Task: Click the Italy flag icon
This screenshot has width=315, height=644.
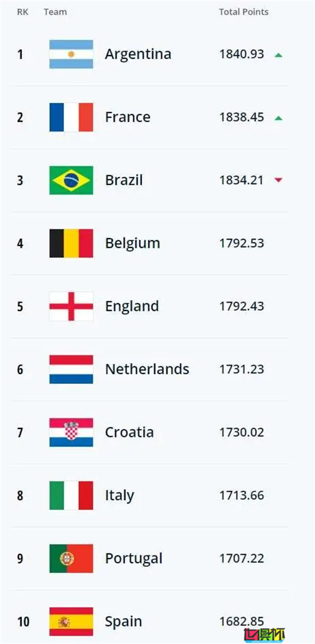Action: coord(71,496)
